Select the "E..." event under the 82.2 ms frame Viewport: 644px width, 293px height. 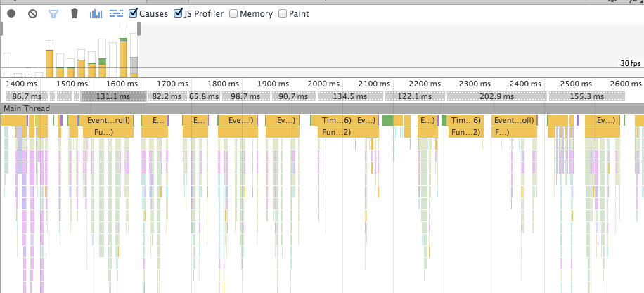(x=155, y=120)
